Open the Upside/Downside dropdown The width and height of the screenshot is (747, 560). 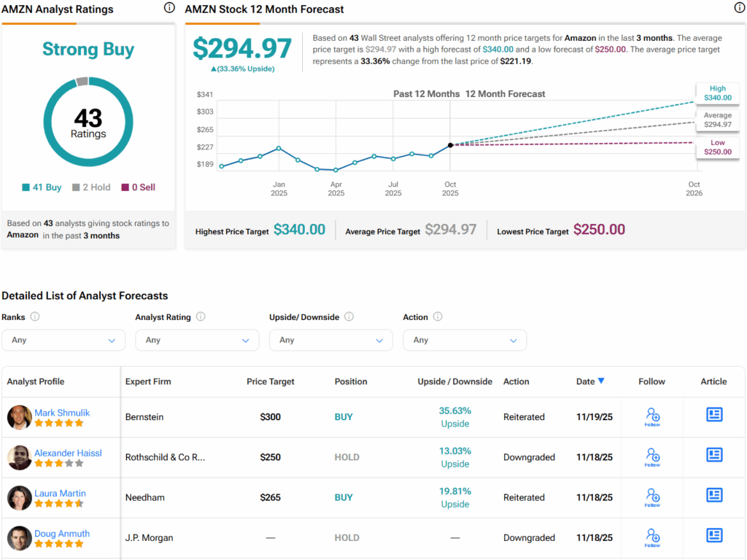pos(330,340)
